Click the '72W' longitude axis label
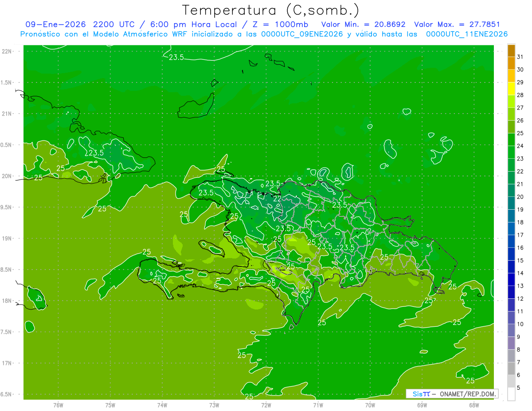Image resolution: width=532 pixels, height=411 pixels. click(266, 405)
